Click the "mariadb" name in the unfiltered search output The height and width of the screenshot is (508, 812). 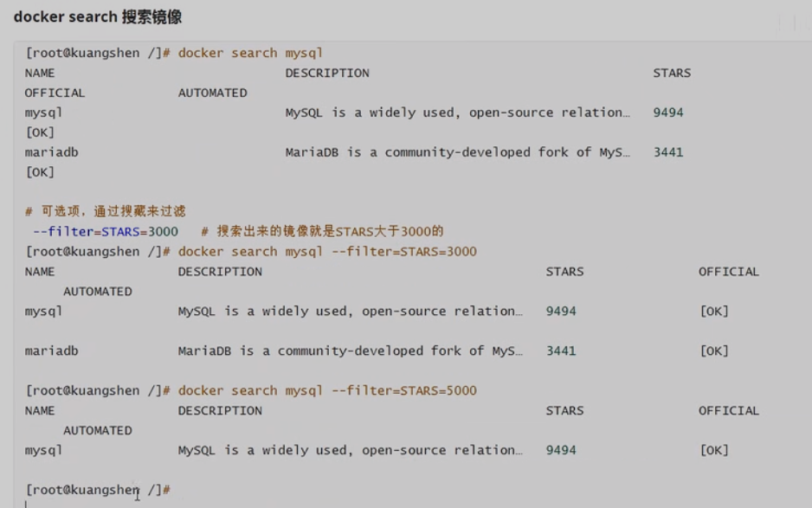52,152
